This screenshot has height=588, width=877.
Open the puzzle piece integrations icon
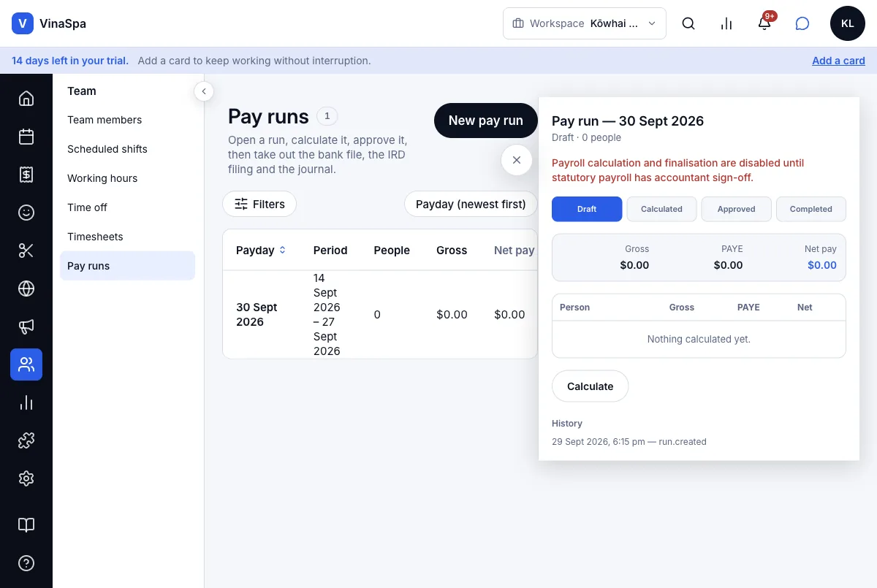pos(26,440)
